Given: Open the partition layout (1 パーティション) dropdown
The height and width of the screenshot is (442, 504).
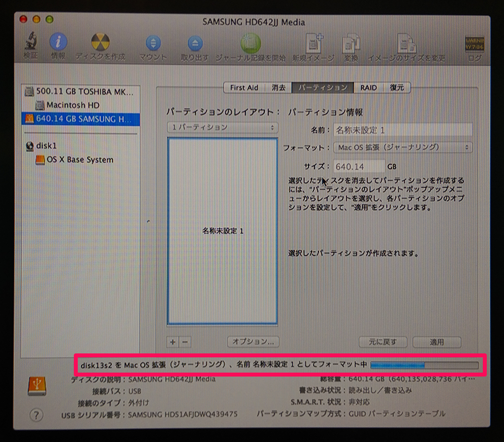Looking at the screenshot, I should click(222, 127).
